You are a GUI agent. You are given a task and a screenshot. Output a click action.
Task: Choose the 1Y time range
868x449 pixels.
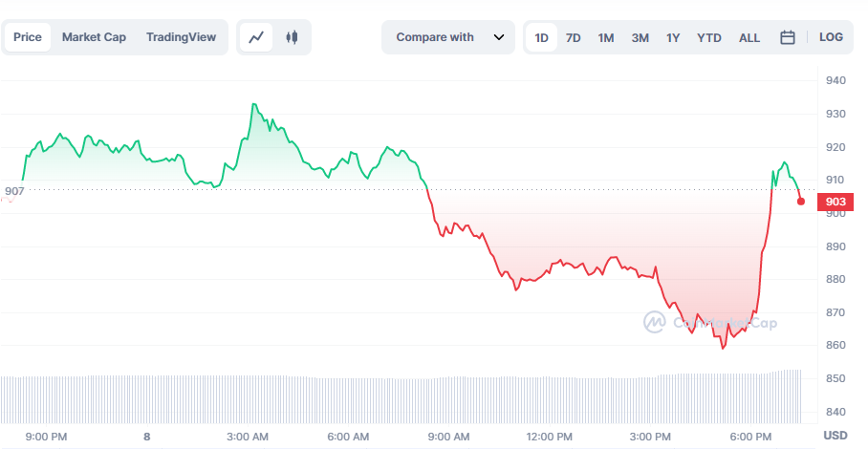click(x=673, y=37)
